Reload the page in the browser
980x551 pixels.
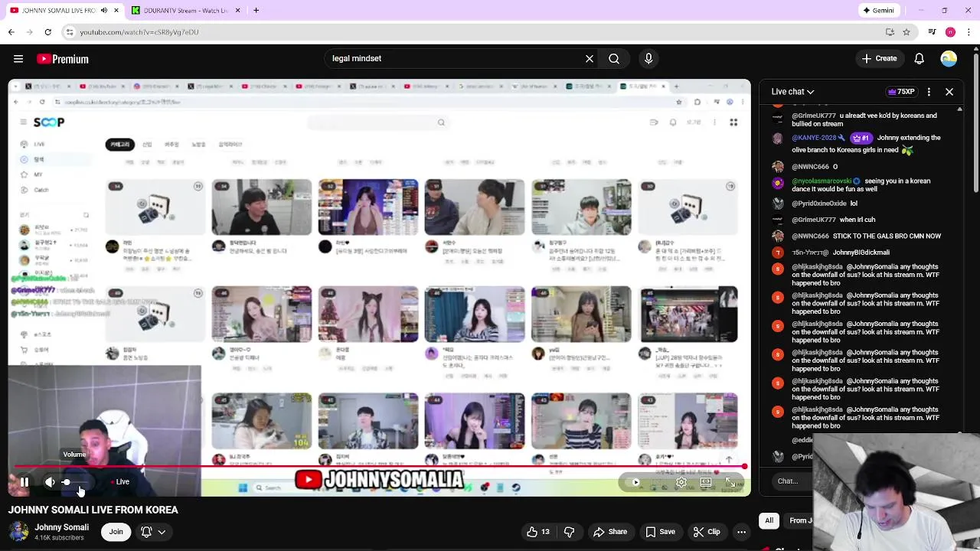coord(47,32)
